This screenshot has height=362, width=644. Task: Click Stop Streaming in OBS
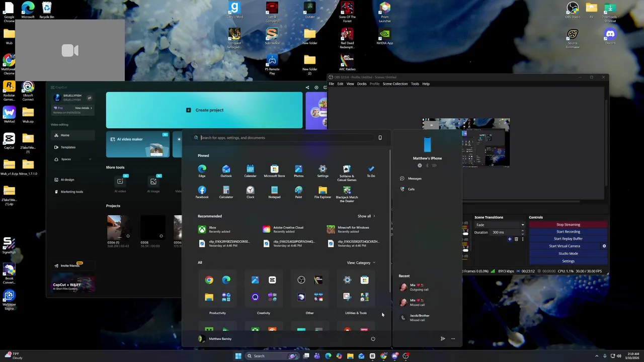click(568, 225)
